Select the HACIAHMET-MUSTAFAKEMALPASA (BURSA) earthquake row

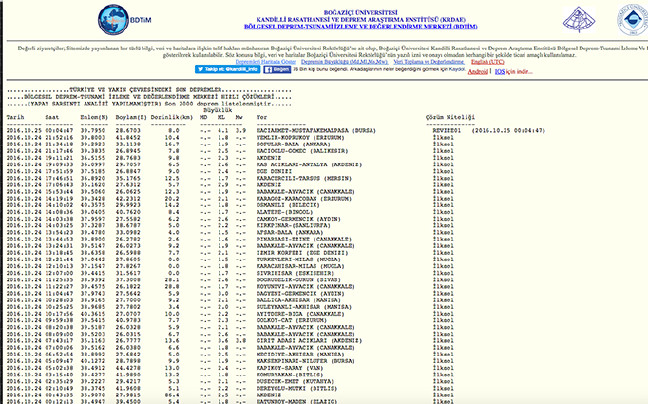(312, 130)
